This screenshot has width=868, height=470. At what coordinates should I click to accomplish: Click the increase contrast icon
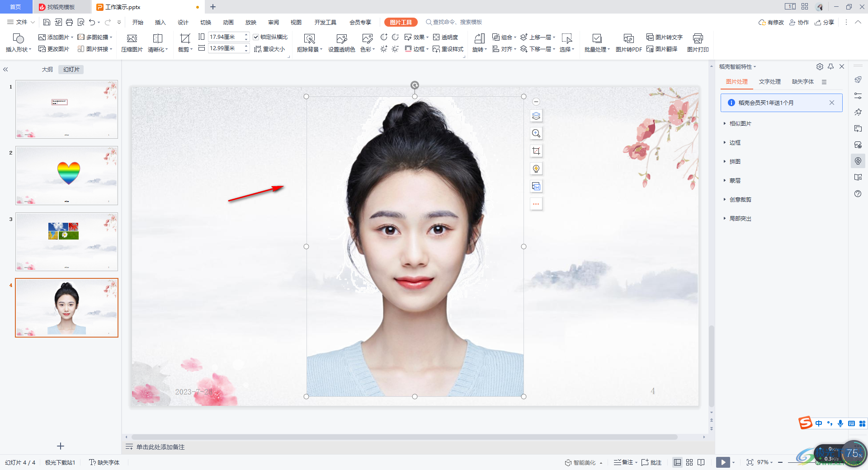(x=384, y=37)
